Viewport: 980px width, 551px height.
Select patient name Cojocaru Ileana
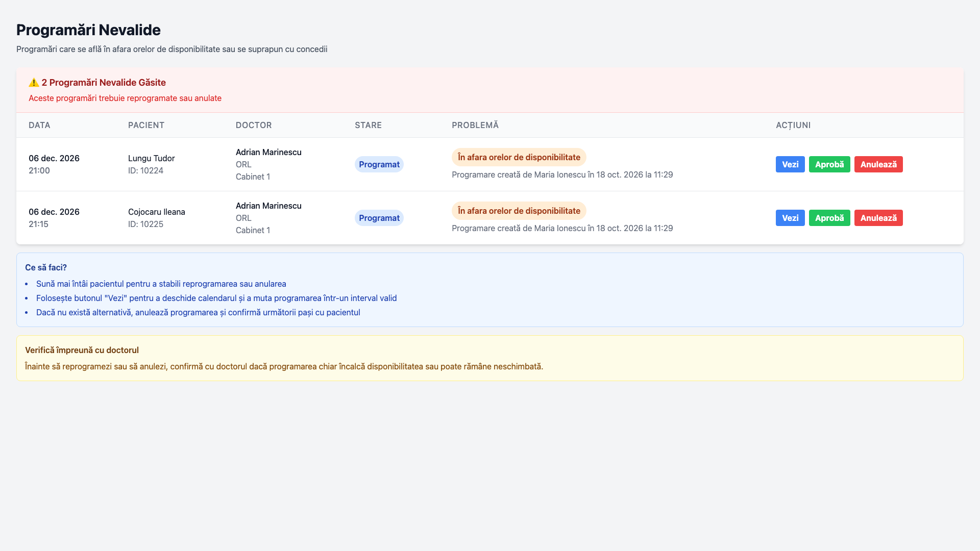click(157, 212)
